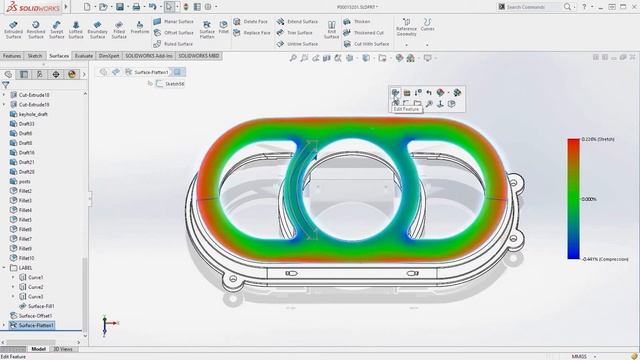The width and height of the screenshot is (640, 360).
Task: Click Extend Surface command
Action: (297, 22)
